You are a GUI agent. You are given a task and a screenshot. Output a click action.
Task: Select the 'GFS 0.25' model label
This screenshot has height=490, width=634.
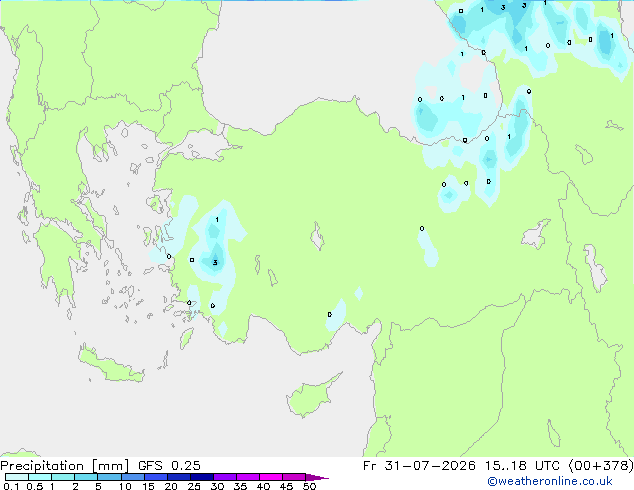pyautogui.click(x=169, y=466)
